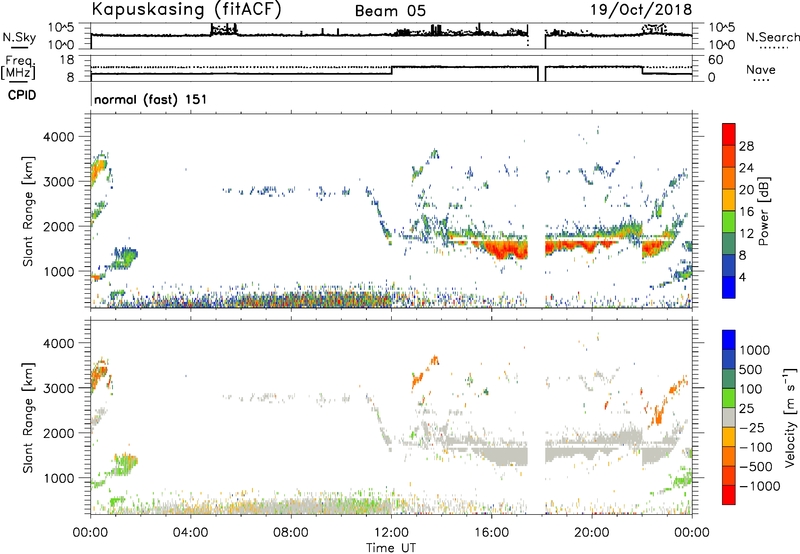Click the velocity colorbar tick '-1000'
The width and height of the screenshot is (800, 554).
pos(759,486)
